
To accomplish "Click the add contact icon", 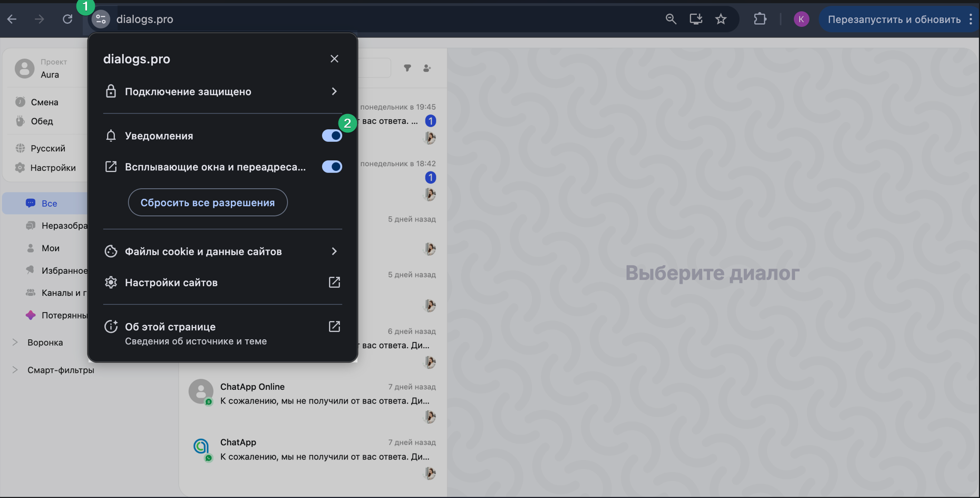I will point(427,68).
